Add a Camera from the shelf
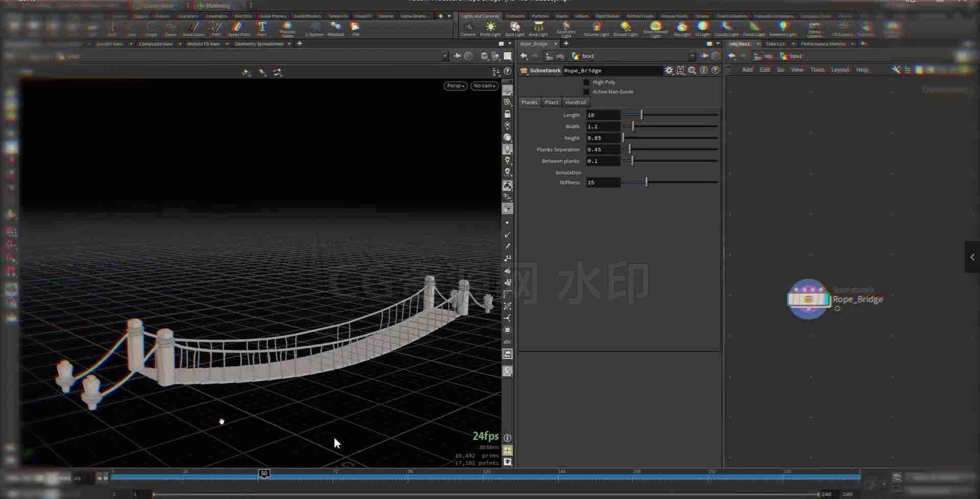980x499 pixels. tap(468, 29)
